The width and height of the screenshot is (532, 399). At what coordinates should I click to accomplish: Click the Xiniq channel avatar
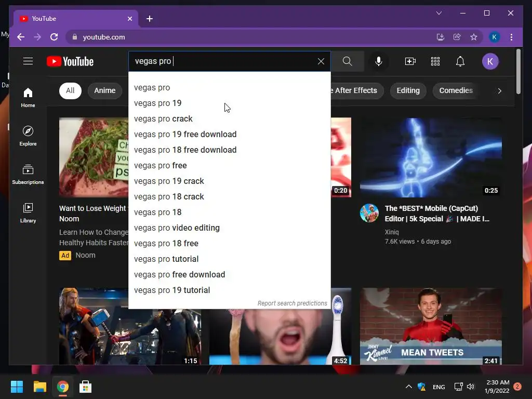tap(369, 213)
